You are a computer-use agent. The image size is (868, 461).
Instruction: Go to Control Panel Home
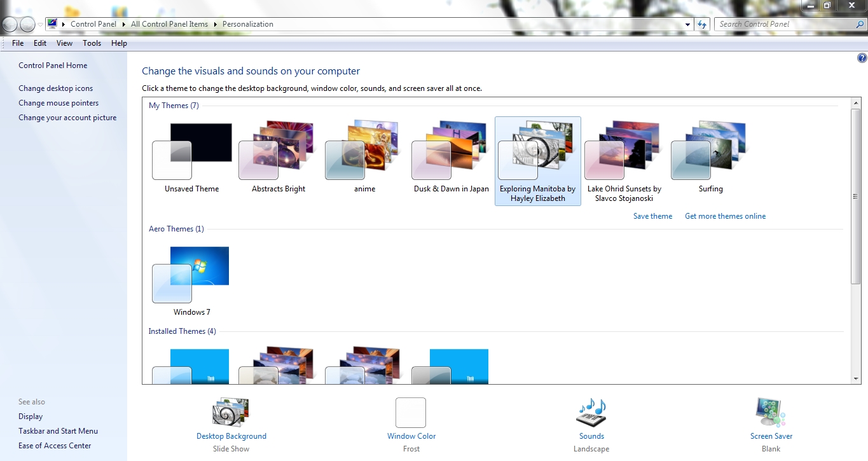(x=53, y=65)
